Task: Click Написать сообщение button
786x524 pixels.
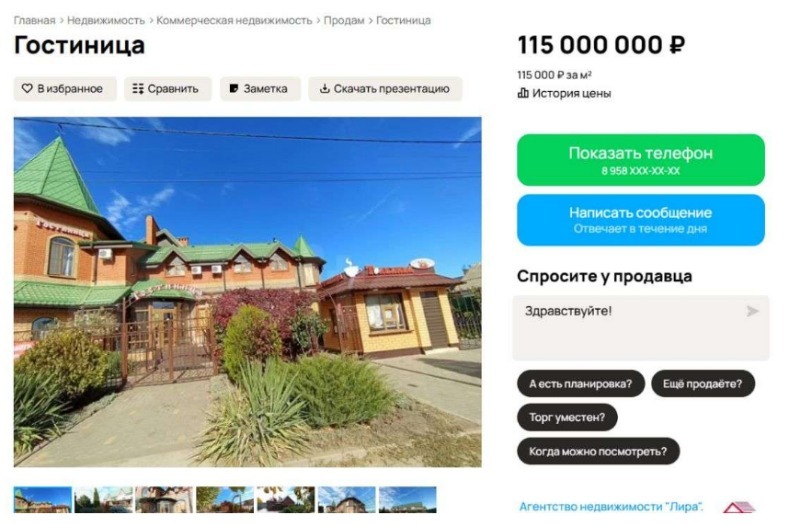Action: click(x=641, y=220)
